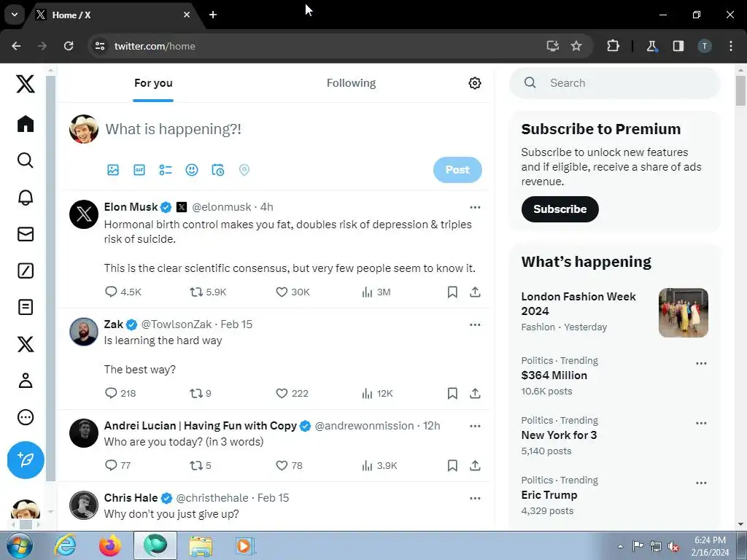Schedule post icon in composer
747x560 pixels.
(217, 170)
